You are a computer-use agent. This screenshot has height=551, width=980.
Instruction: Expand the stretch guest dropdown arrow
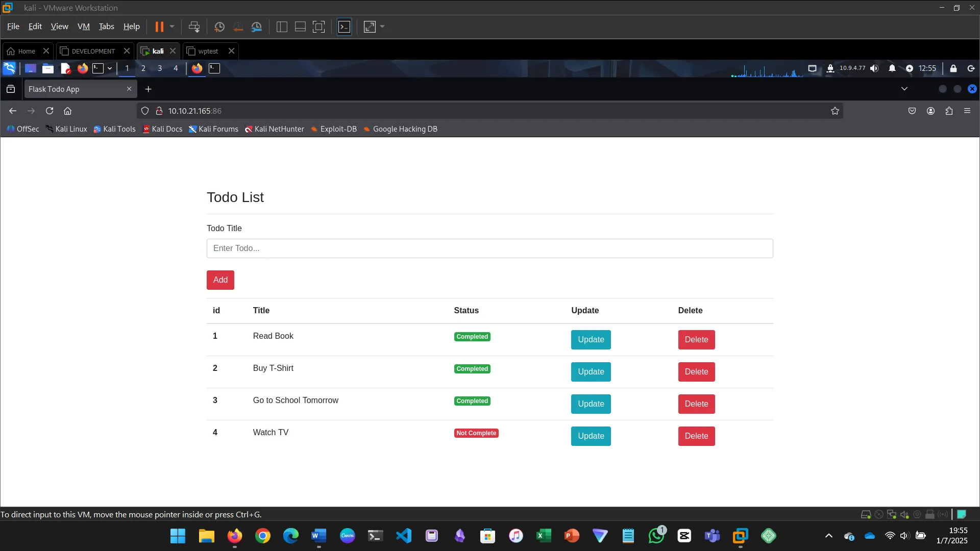[382, 27]
